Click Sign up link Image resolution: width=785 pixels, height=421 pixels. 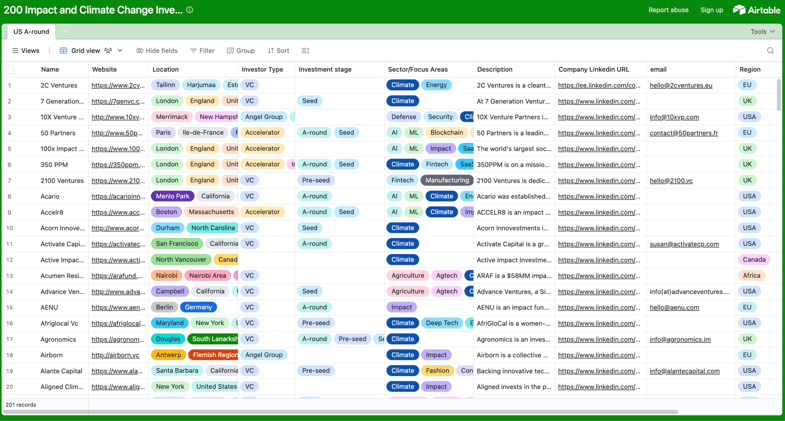point(711,10)
